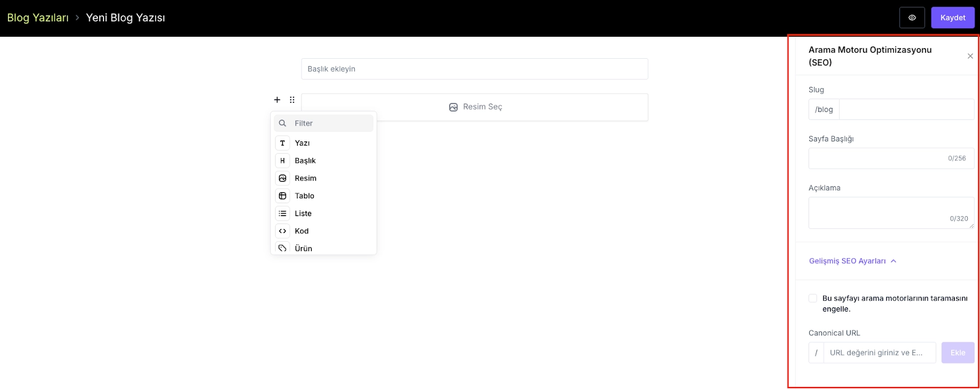Pick the Kod code block icon
The image size is (980, 390).
pyautogui.click(x=282, y=231)
